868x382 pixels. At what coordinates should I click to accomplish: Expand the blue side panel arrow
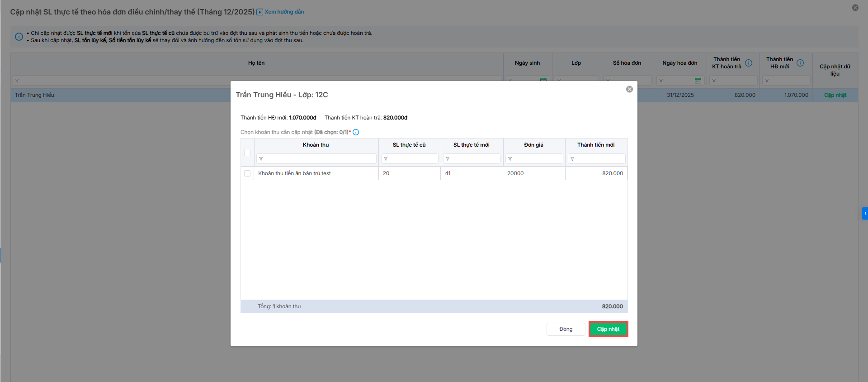pos(865,213)
